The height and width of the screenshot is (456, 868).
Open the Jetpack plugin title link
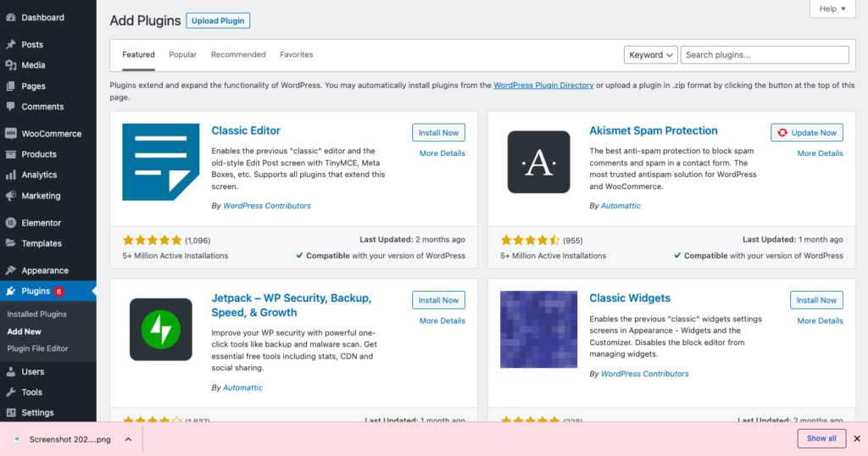pos(292,305)
